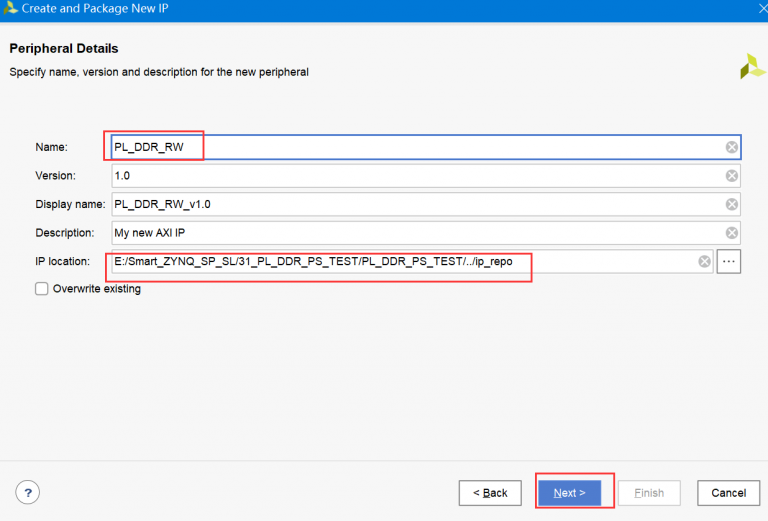Go to the next step with Next
Viewport: 768px width, 521px height.
point(569,493)
